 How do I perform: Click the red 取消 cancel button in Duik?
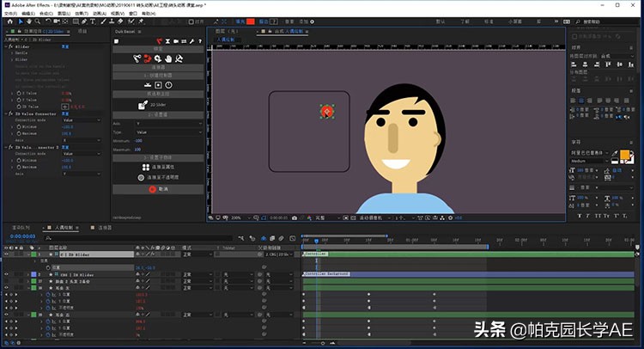coord(158,188)
